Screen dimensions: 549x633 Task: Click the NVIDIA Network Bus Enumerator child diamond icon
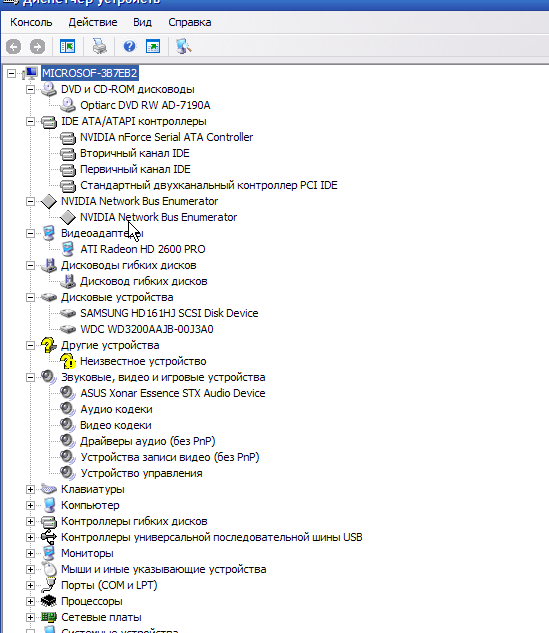[68, 217]
